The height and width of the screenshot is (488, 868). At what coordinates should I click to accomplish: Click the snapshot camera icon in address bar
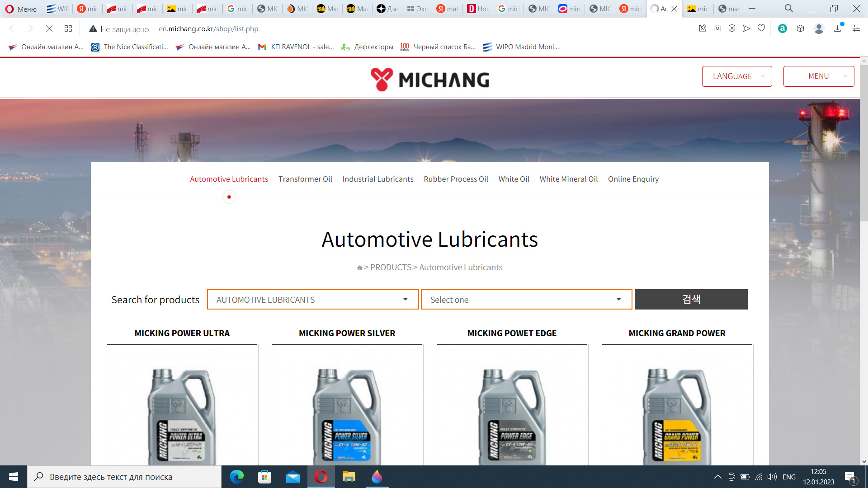click(717, 28)
